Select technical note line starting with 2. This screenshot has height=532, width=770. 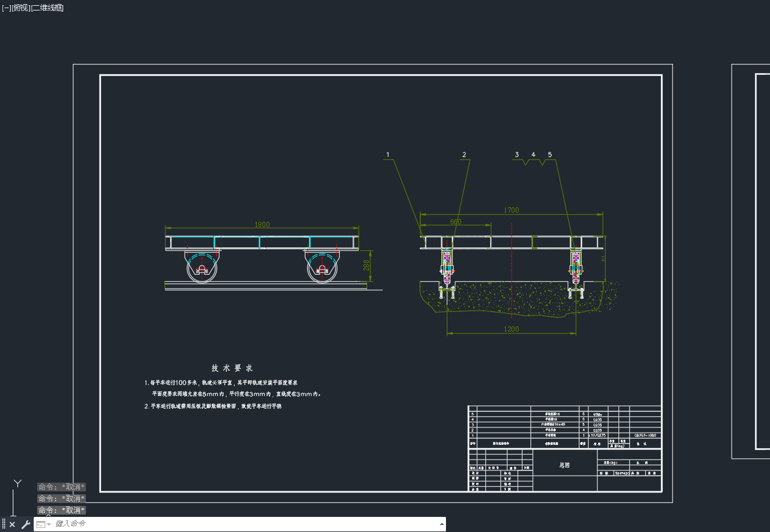click(213, 407)
